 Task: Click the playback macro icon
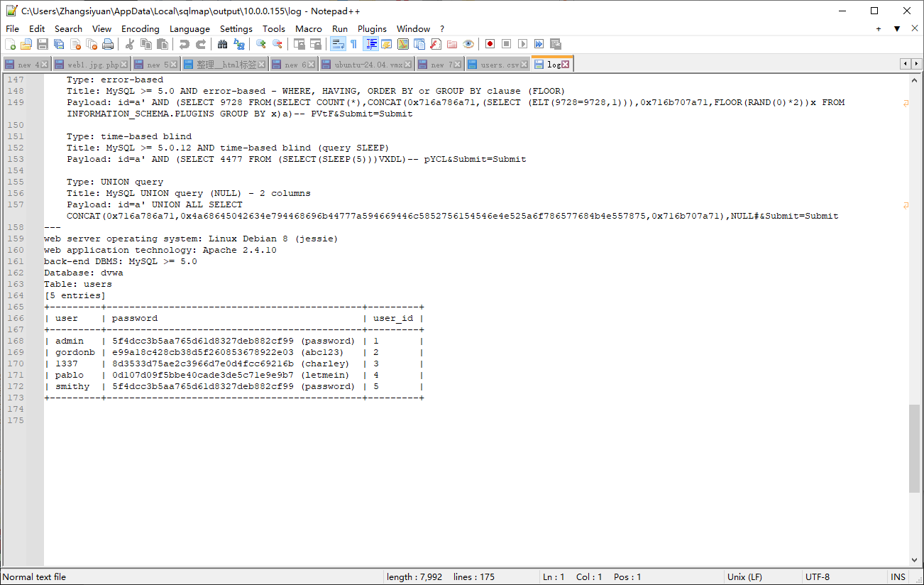[x=523, y=44]
